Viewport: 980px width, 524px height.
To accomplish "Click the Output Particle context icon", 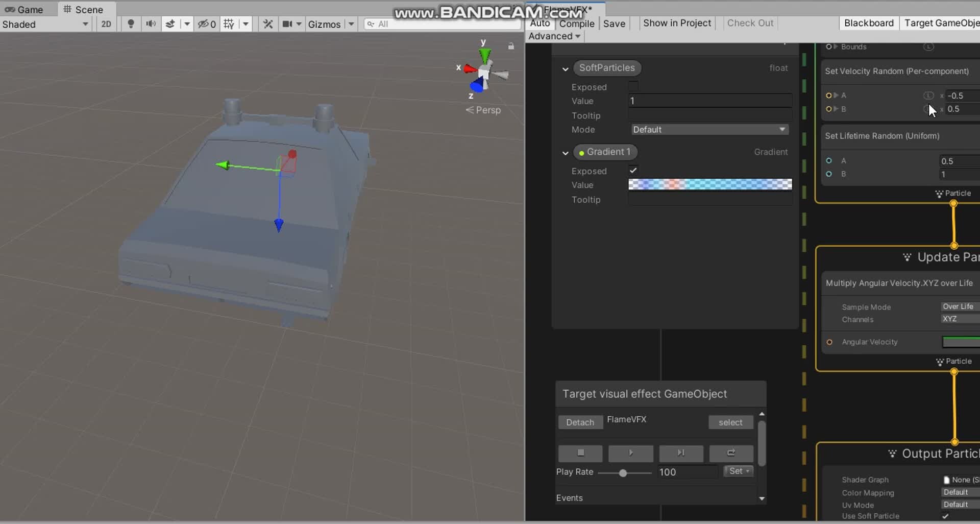I will click(892, 454).
